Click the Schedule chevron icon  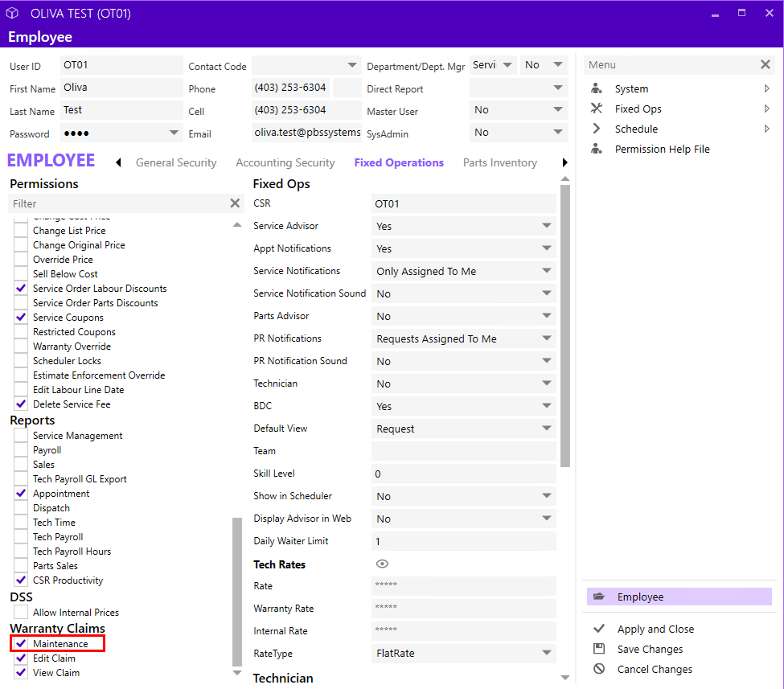(597, 129)
